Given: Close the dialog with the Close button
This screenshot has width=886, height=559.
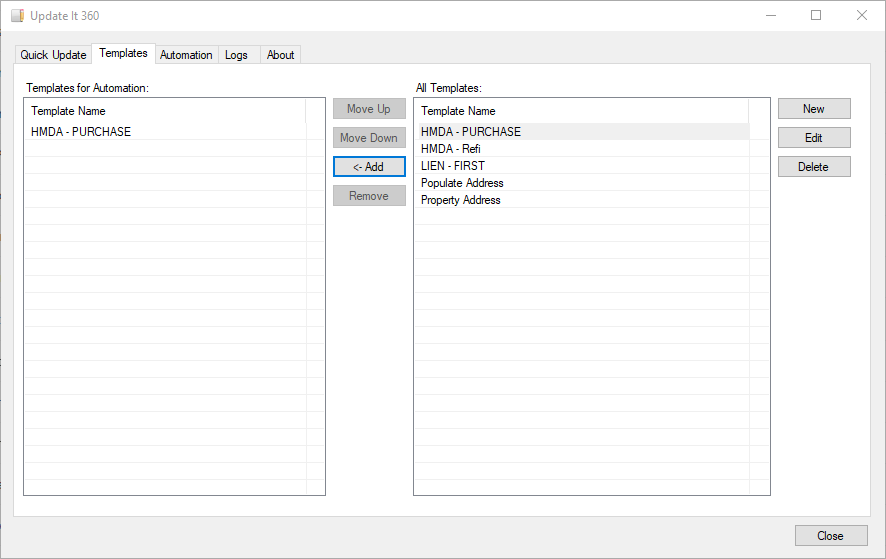Looking at the screenshot, I should (830, 536).
